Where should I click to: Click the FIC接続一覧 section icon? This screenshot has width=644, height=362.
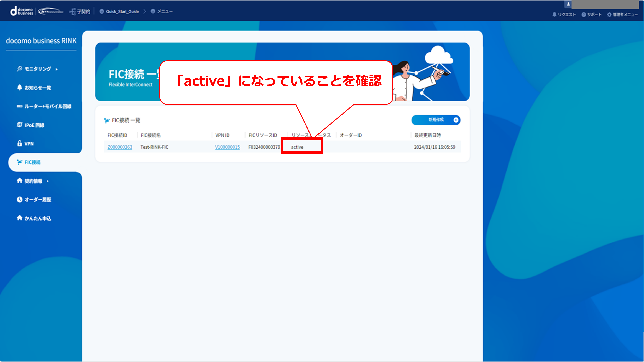click(x=107, y=120)
